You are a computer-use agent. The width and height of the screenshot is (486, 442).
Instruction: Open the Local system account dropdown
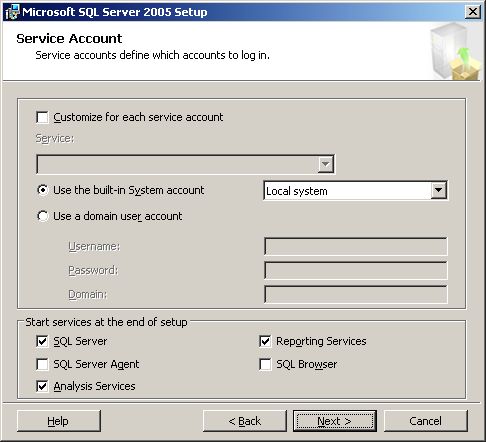point(438,190)
